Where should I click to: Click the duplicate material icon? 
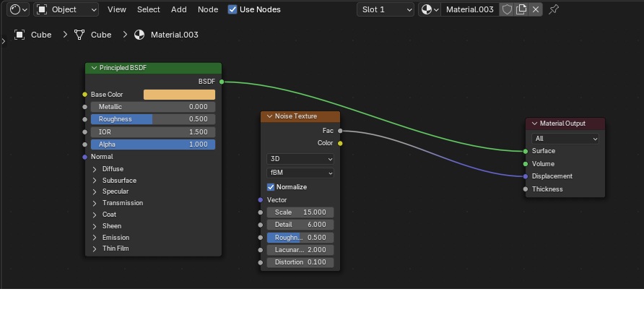pyautogui.click(x=521, y=9)
